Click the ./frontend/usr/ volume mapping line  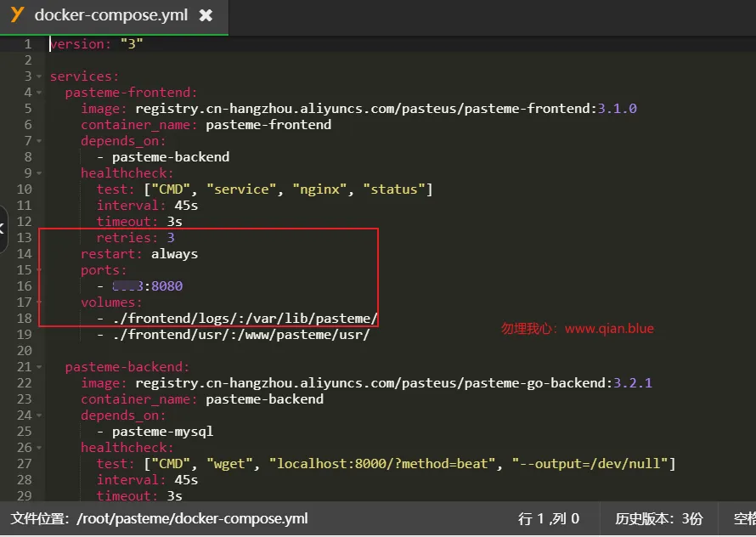(x=234, y=335)
